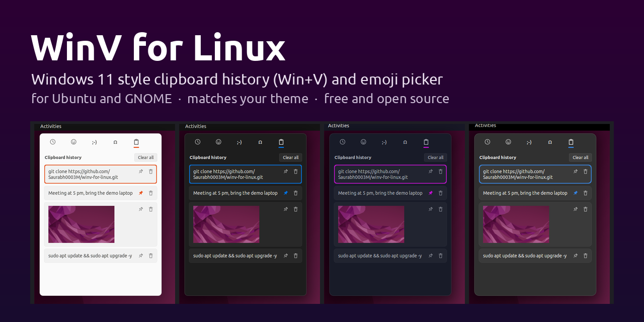
Task: Open the omega symbols tab in the grey panel
Action: pos(550,143)
